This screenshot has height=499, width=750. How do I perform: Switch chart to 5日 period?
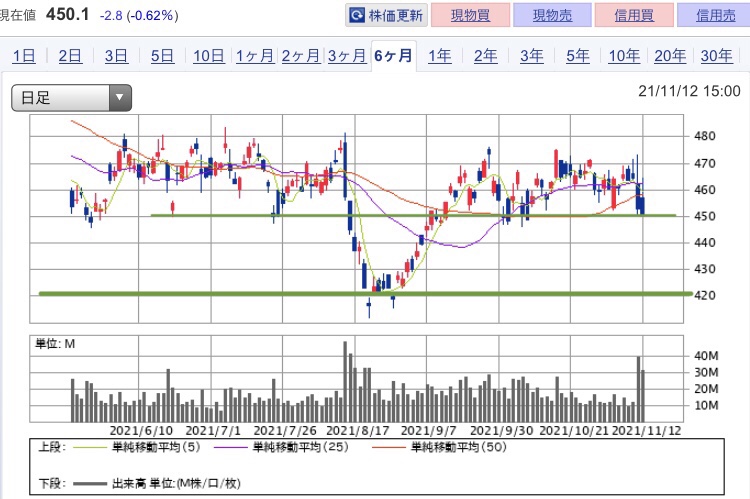[162, 56]
